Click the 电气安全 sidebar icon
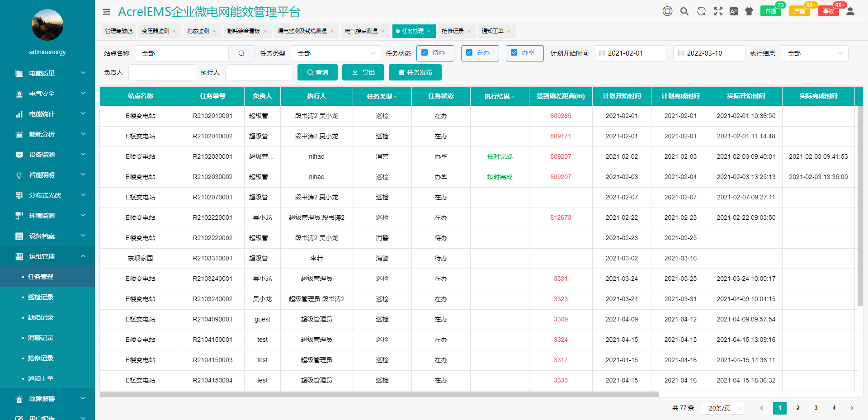868x420 pixels. tap(19, 94)
